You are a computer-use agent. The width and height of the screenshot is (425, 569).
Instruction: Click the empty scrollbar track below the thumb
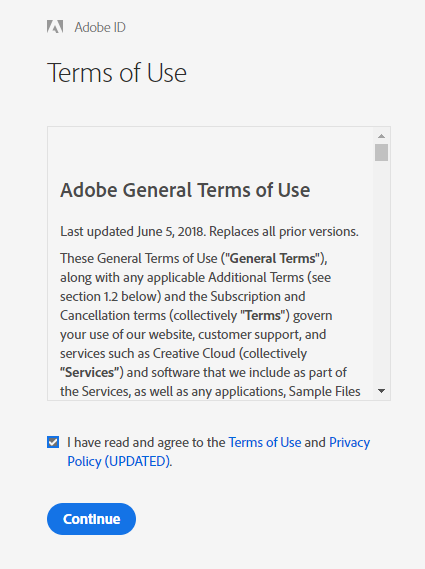click(x=381, y=272)
